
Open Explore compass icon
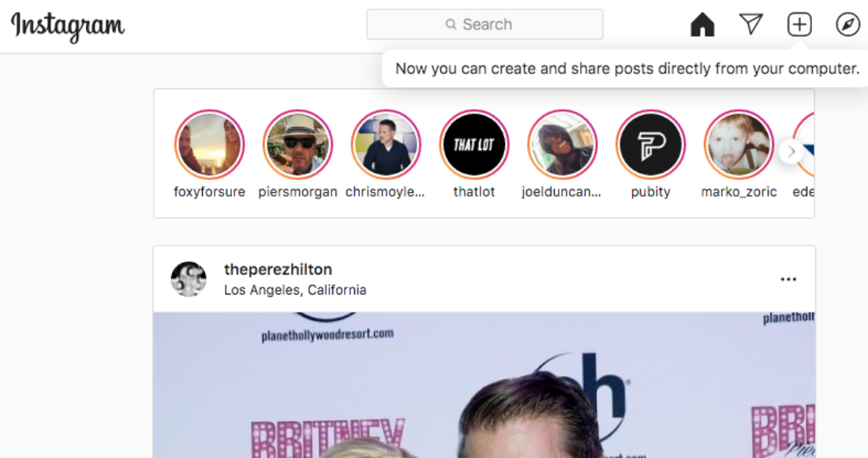847,24
